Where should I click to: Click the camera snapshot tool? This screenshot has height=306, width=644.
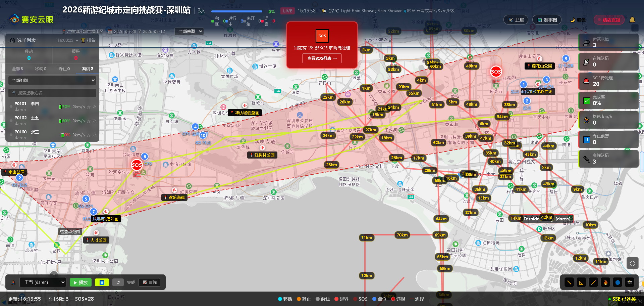pos(630,282)
